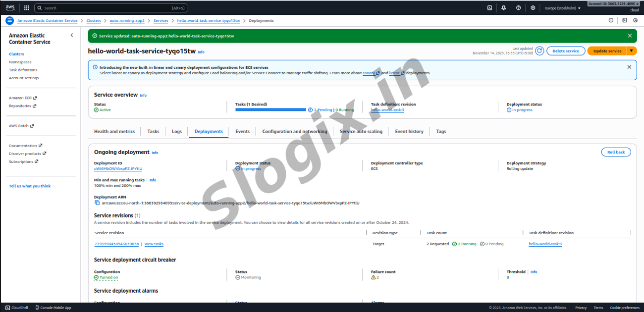Dismiss the green Service updated banner
The width and height of the screenshot is (644, 312).
click(x=630, y=36)
